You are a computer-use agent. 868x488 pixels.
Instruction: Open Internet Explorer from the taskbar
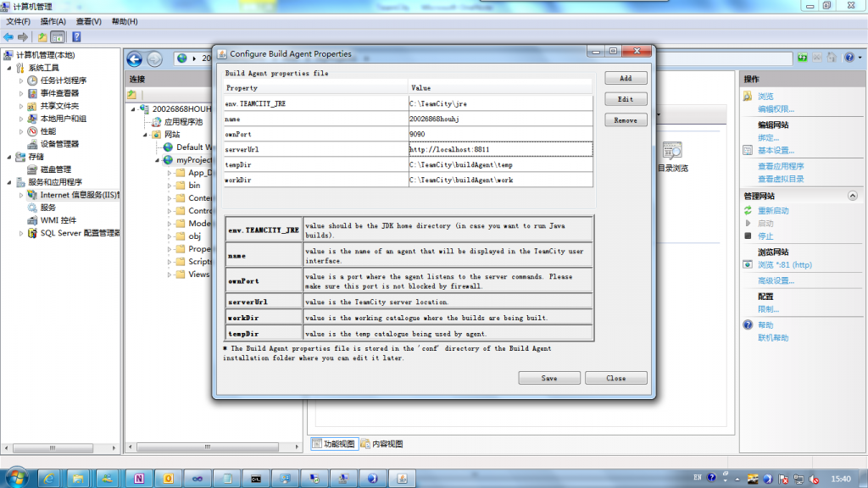pyautogui.click(x=48, y=478)
